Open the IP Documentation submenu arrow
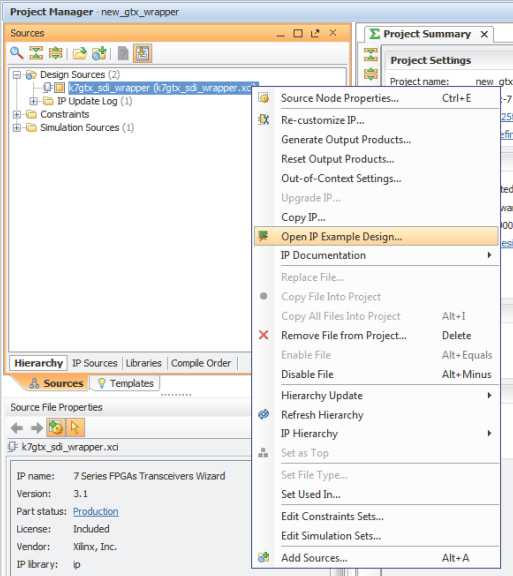 489,255
